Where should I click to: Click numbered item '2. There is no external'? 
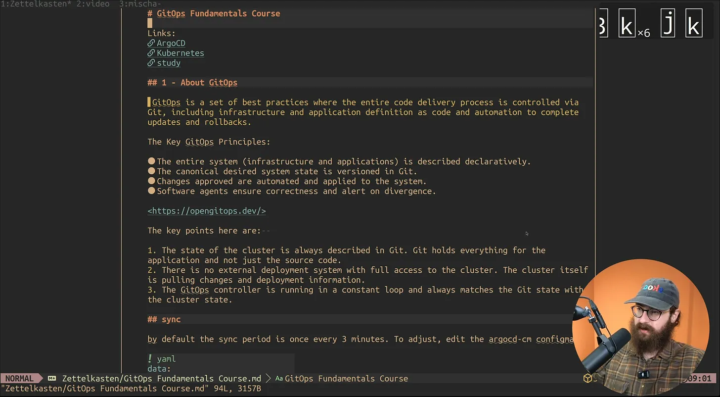click(368, 275)
